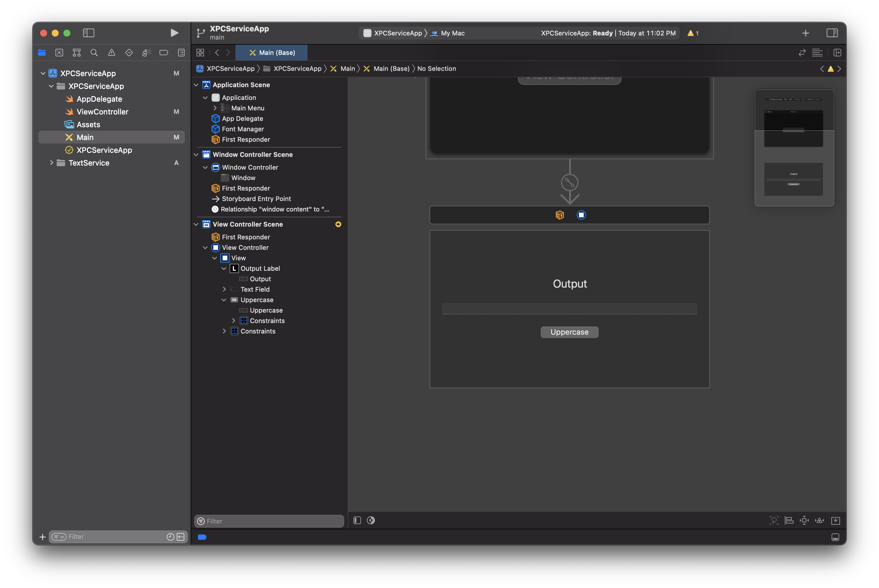879x588 pixels.
Task: Toggle the navigator sidebar
Action: tap(89, 33)
